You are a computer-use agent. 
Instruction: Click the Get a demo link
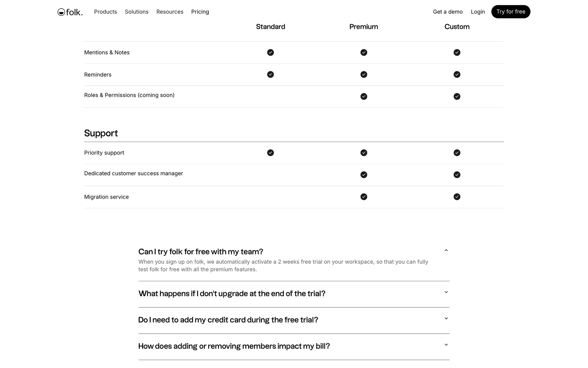click(447, 12)
